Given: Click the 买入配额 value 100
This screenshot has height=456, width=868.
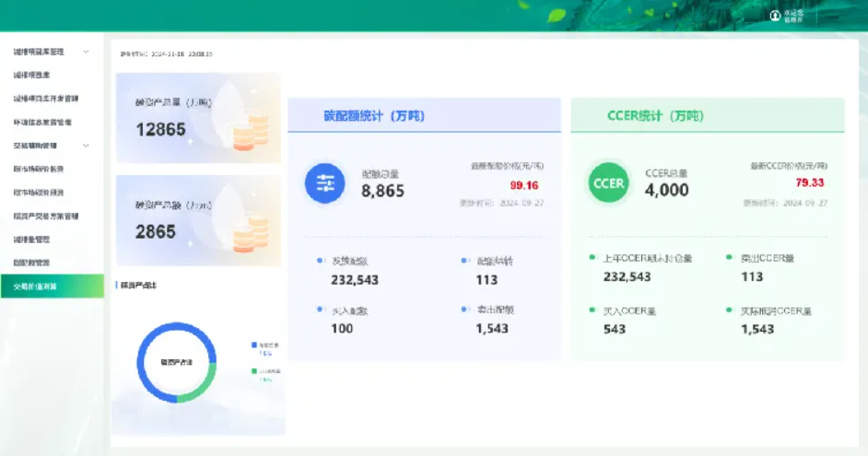Looking at the screenshot, I should (x=342, y=329).
